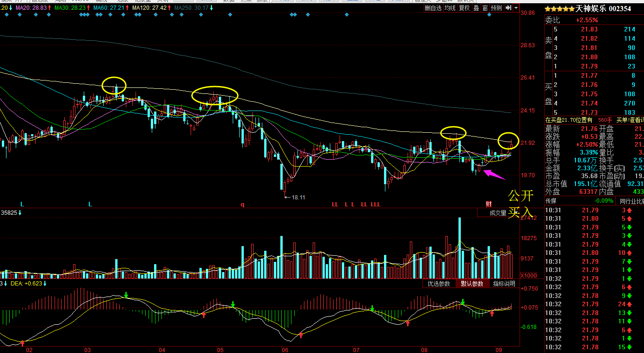Toggle the 预测 forecast button
Screen dimensions: 644x353
pos(496,8)
